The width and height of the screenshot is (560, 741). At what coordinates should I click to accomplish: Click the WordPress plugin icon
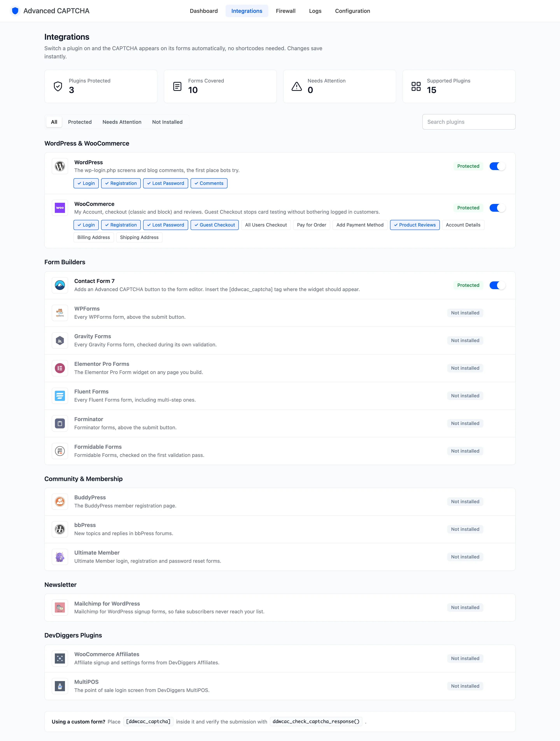tap(60, 166)
